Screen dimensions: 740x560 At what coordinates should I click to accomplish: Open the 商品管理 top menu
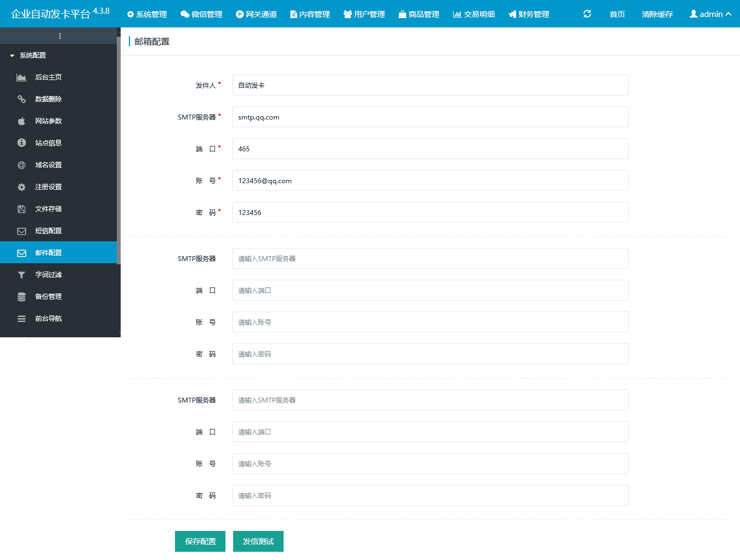click(419, 14)
